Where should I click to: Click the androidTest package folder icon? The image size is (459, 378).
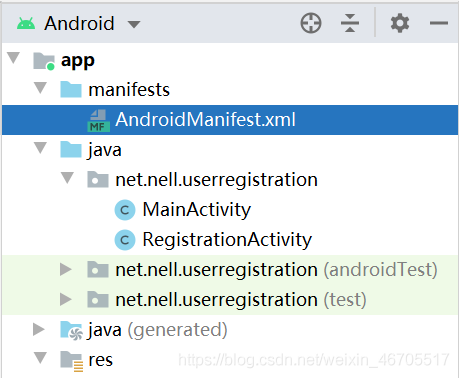click(98, 269)
